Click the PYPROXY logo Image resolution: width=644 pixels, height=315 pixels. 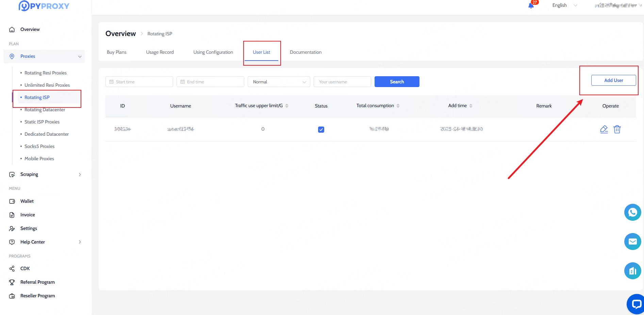point(44,6)
